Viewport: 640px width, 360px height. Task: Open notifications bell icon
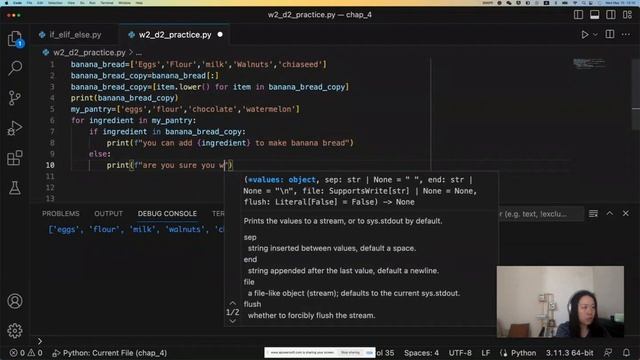pos(626,353)
